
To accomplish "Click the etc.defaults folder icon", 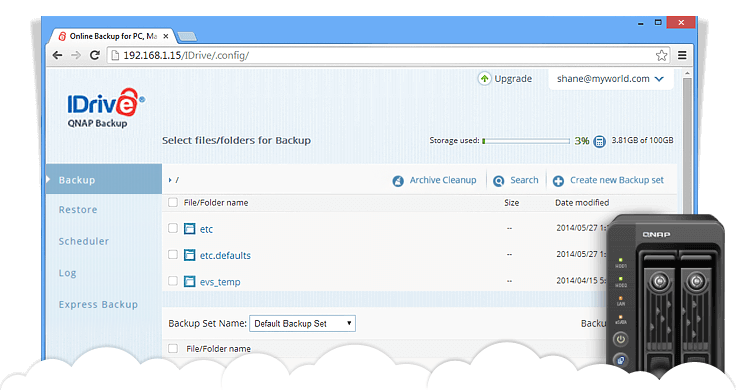I will pos(189,255).
